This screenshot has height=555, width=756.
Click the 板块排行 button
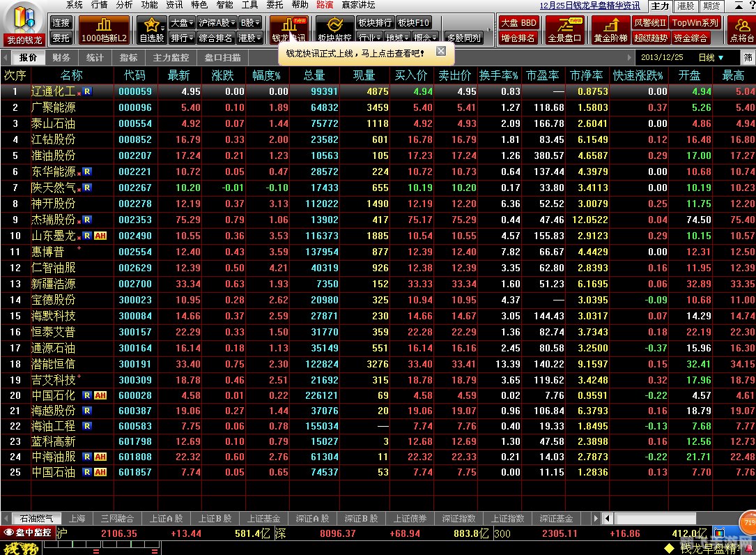(x=376, y=22)
